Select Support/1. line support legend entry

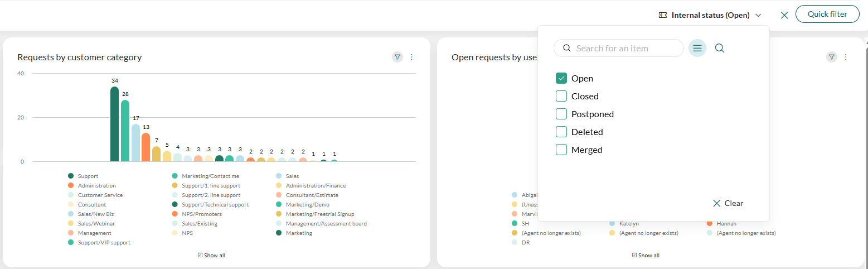point(206,186)
